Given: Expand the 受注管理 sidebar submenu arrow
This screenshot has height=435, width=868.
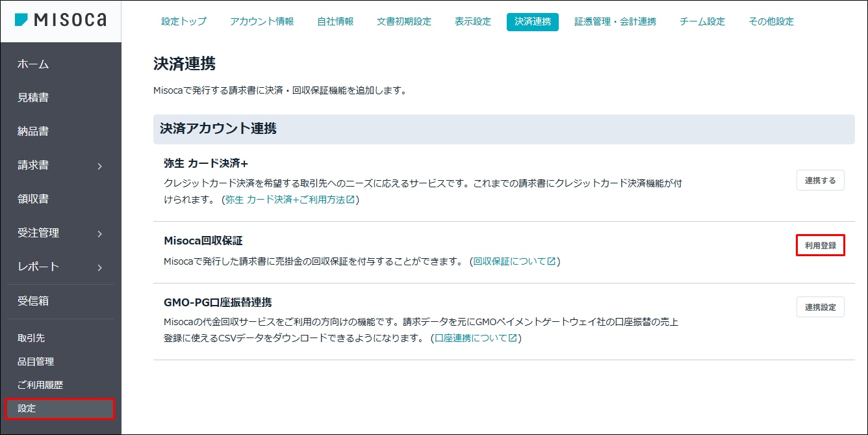Looking at the screenshot, I should 99,234.
